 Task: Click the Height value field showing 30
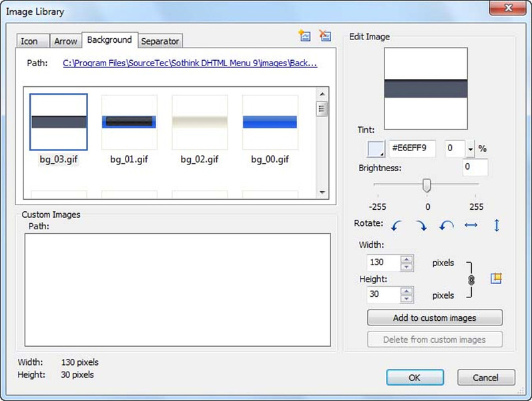[x=384, y=294]
